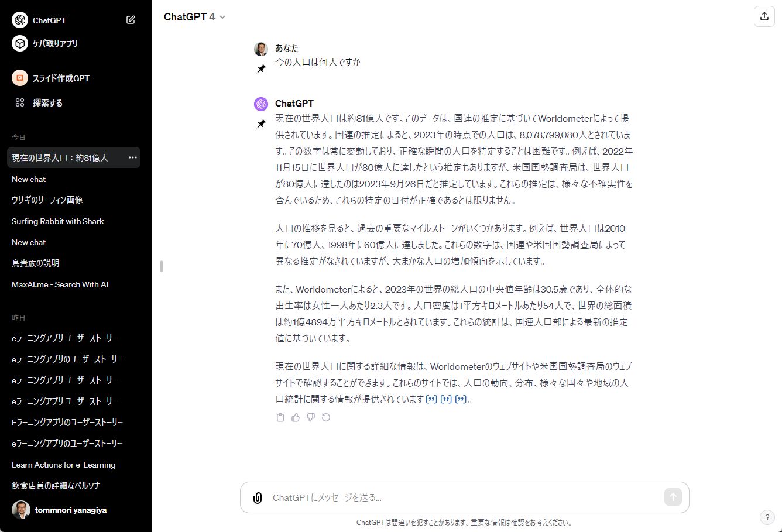Click the pin icon under ChatGPT avatar
This screenshot has height=532, width=782.
pyautogui.click(x=261, y=124)
